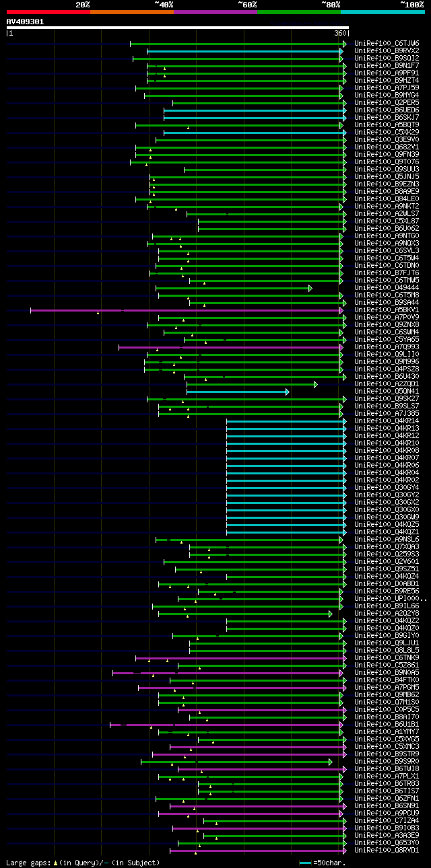Click the white query ruler bar under AV409301

(x=177, y=28)
